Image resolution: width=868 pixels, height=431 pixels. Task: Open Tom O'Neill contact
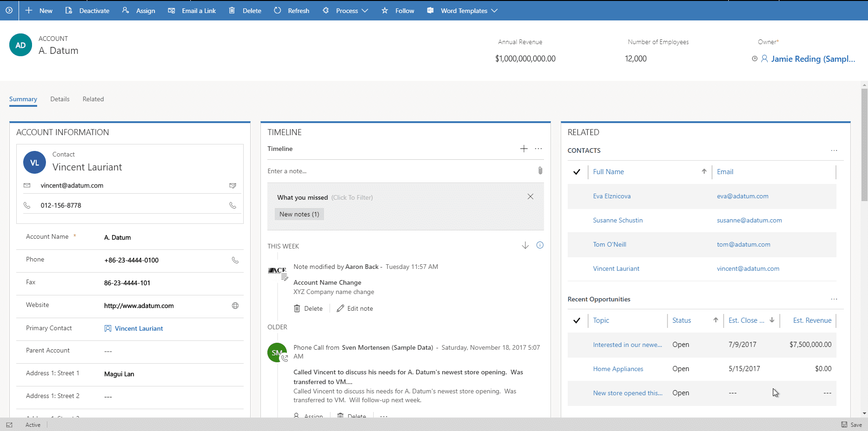tap(609, 244)
